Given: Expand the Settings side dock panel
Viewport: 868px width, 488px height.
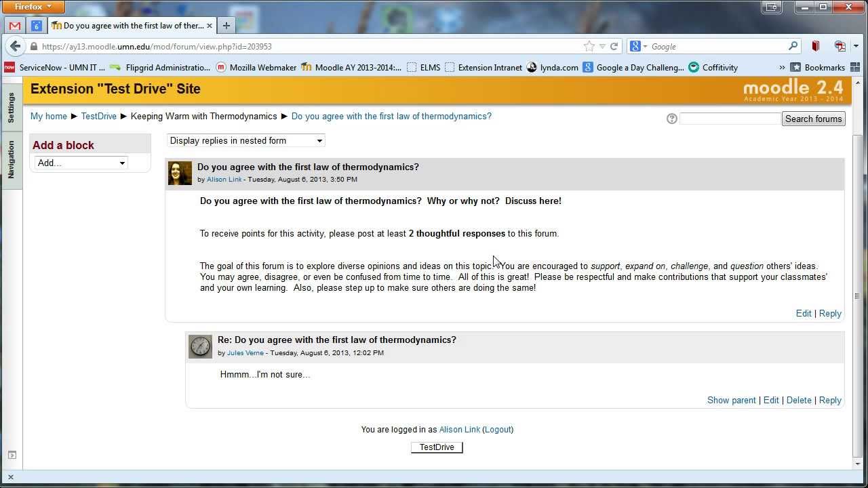Looking at the screenshot, I should pos(11,108).
